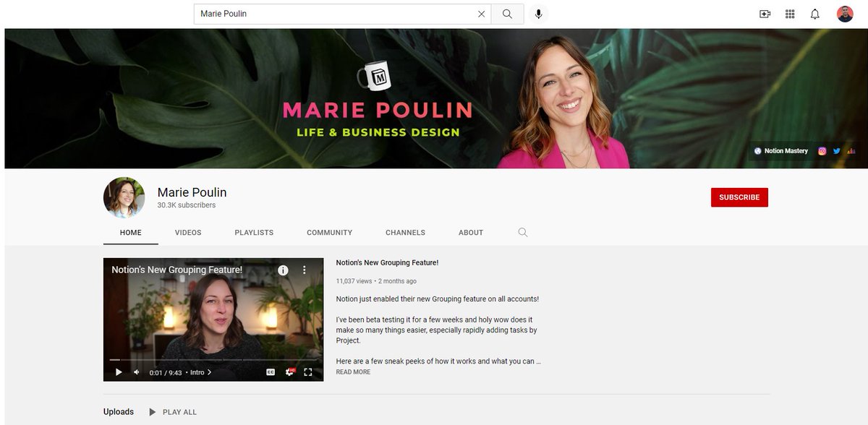The height and width of the screenshot is (425, 868).
Task: Open the Instagram link on the banner
Action: pyautogui.click(x=822, y=151)
